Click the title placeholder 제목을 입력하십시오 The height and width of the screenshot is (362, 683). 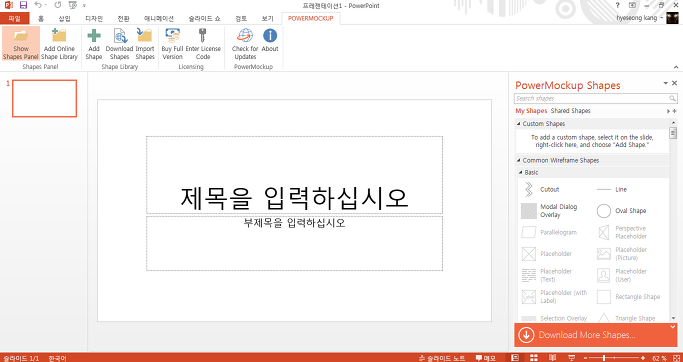(294, 175)
